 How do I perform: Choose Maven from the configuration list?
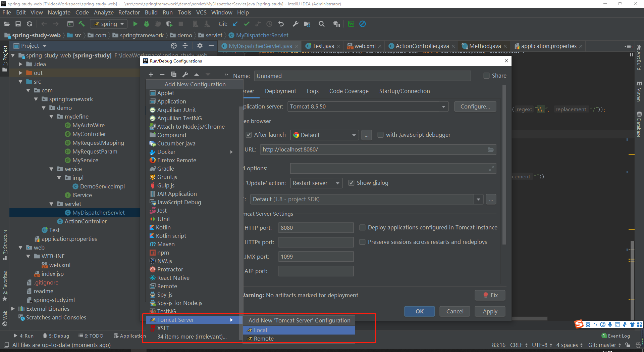click(x=166, y=244)
